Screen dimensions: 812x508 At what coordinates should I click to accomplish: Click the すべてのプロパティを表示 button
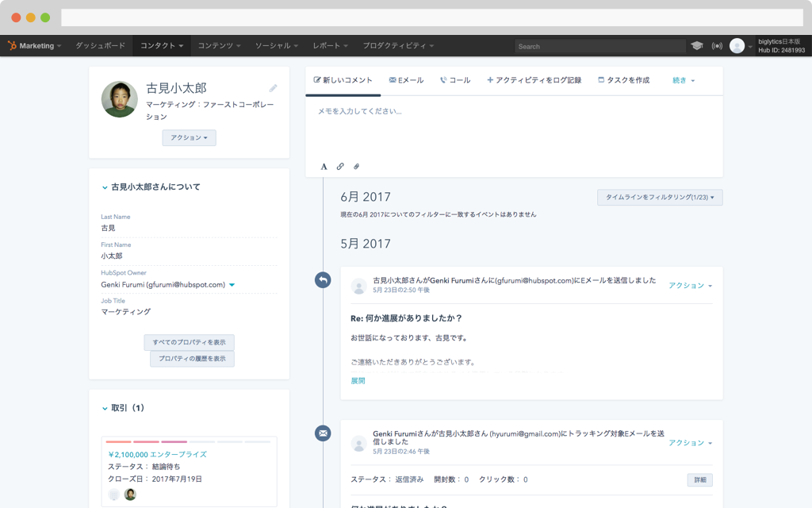189,343
